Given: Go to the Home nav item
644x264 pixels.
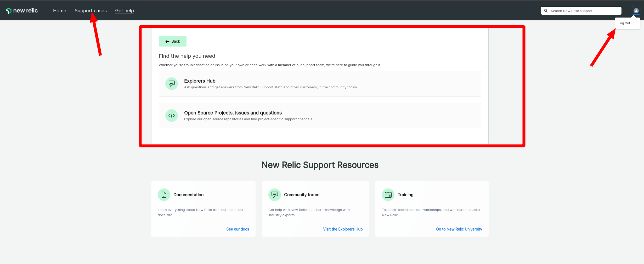Looking at the screenshot, I should coord(60,11).
